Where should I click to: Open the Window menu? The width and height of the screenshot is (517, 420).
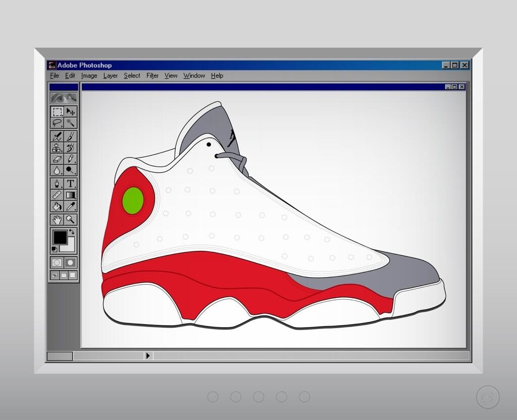[x=194, y=76]
